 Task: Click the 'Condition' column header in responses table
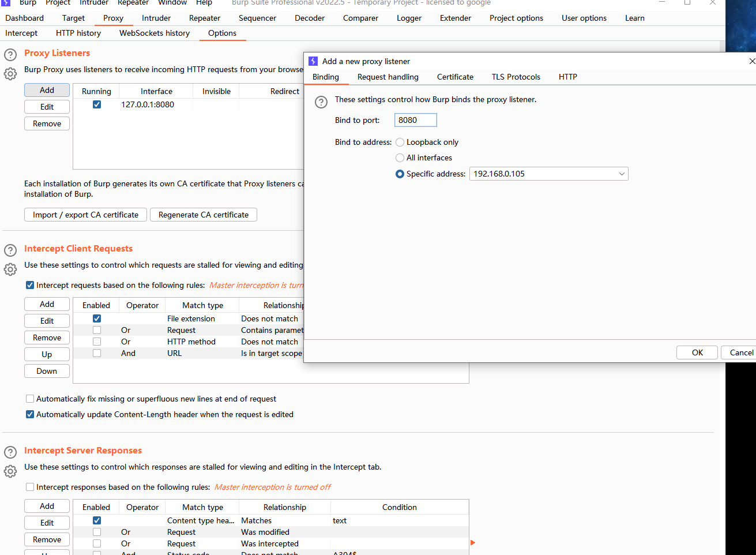[400, 507]
